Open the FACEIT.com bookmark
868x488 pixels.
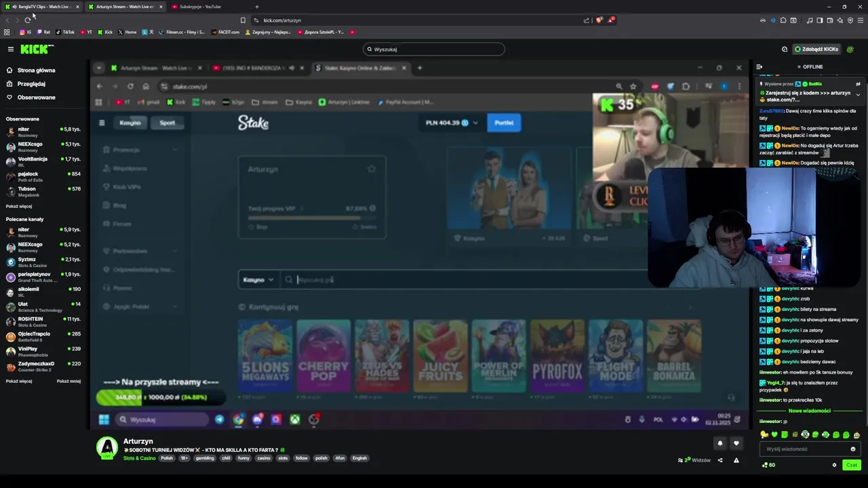point(225,32)
